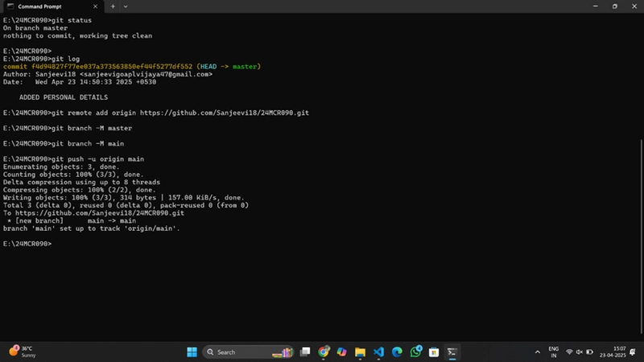Image resolution: width=644 pixels, height=362 pixels.
Task: Open File Explorer from the taskbar
Action: tap(360, 352)
